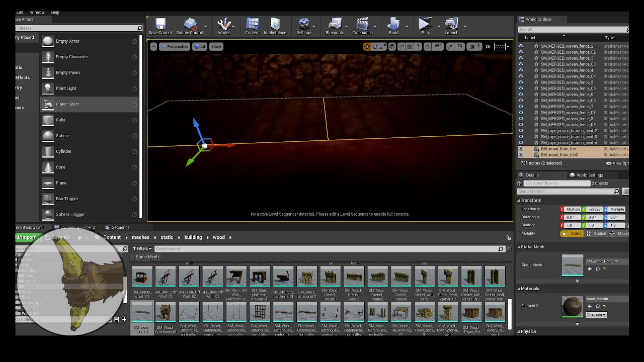The image size is (644, 362).
Task: Toggle visibility eye of SM_rope_noose_branch_tieoff2
Action: coord(521,131)
